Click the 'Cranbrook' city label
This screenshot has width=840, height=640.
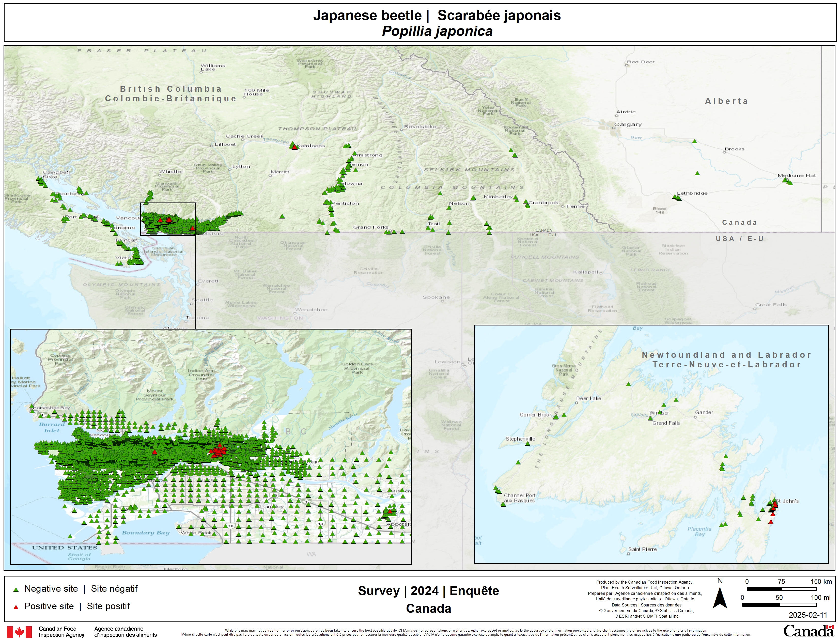pos(543,203)
